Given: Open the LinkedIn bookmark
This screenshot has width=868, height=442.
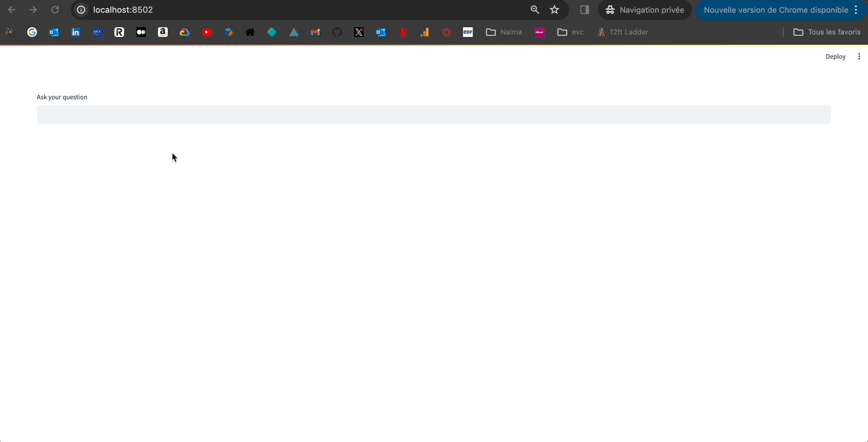Looking at the screenshot, I should [x=76, y=32].
